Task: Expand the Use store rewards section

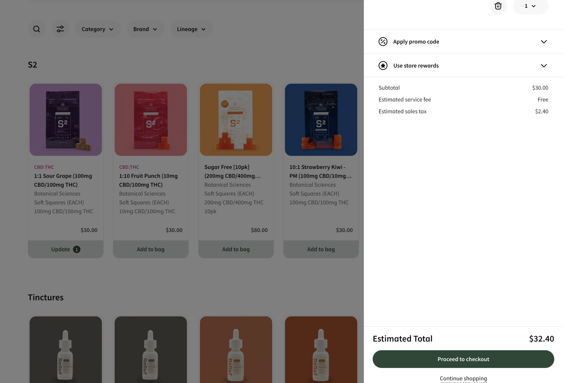Action: click(463, 65)
